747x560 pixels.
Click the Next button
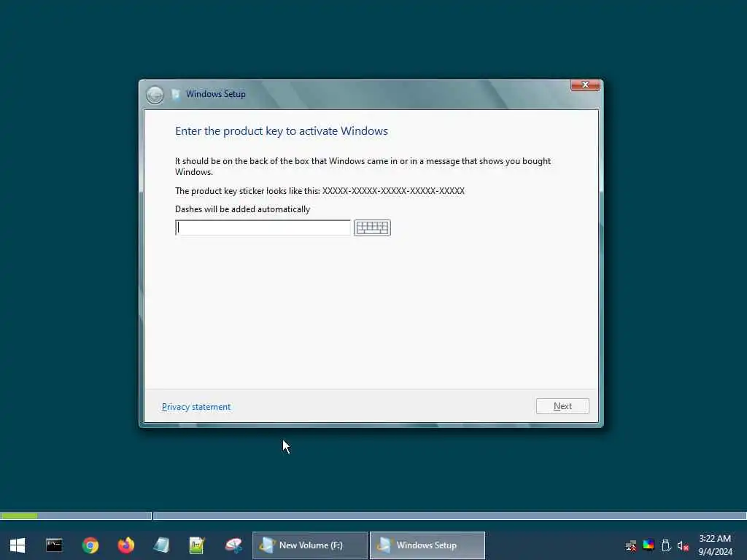[562, 406]
